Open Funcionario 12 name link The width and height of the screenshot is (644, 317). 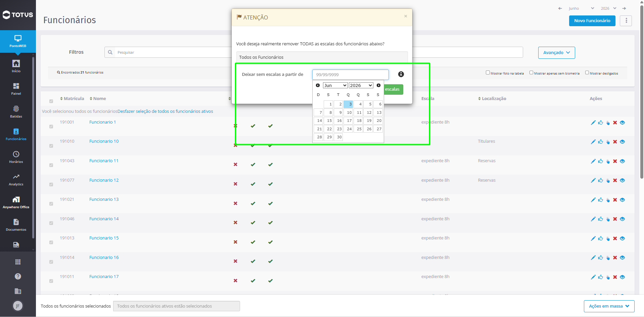104,180
